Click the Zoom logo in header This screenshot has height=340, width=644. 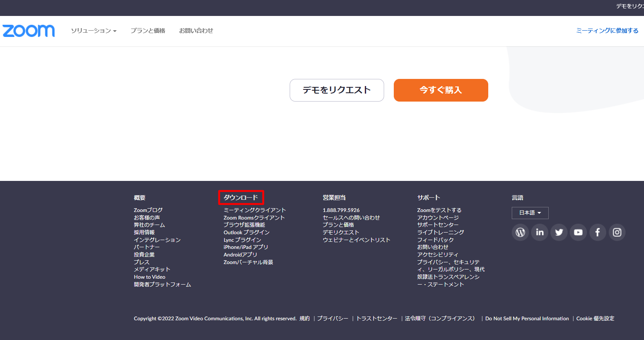[x=29, y=31]
